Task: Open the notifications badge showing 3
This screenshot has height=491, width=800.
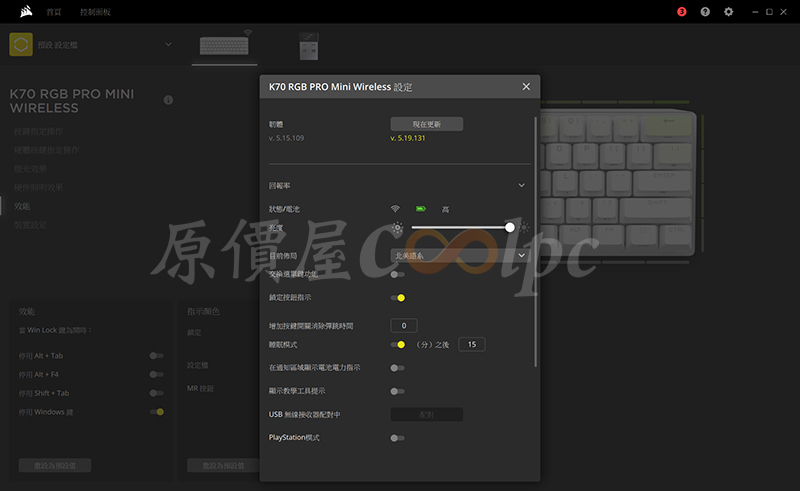Action: click(682, 12)
